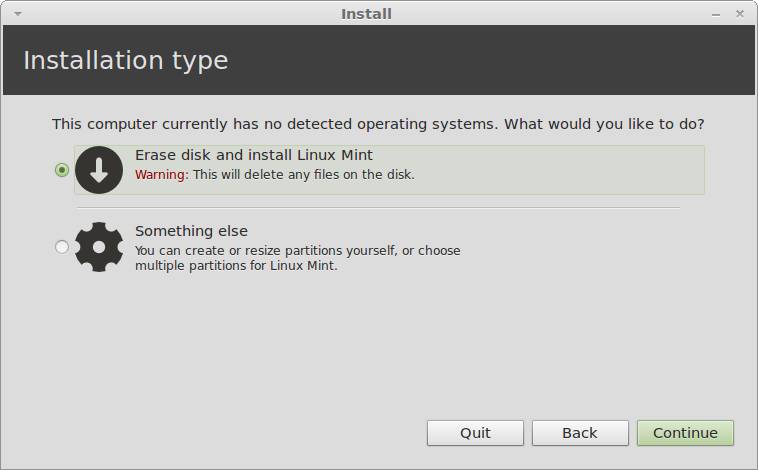Click the "multiple partitions for Linux Mint" line

[236, 266]
